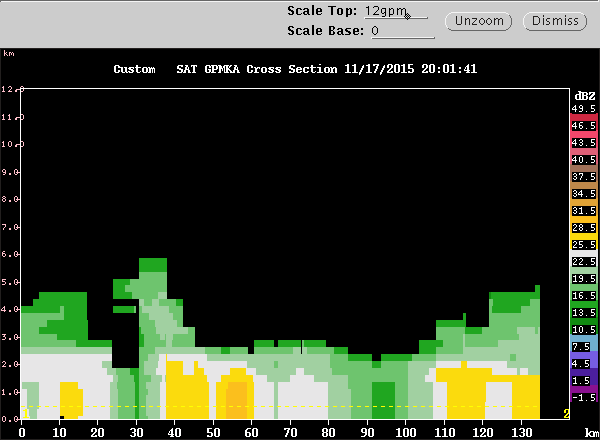Select the 13.5 dBZ green legend swatch
This screenshot has width=600, height=440.
(584, 313)
